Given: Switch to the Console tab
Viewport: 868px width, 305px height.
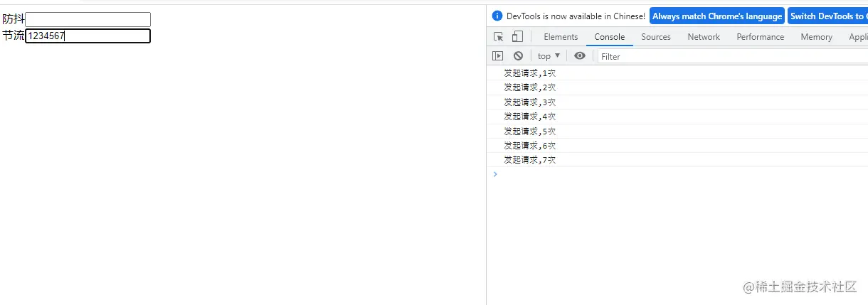Looking at the screenshot, I should (x=610, y=37).
